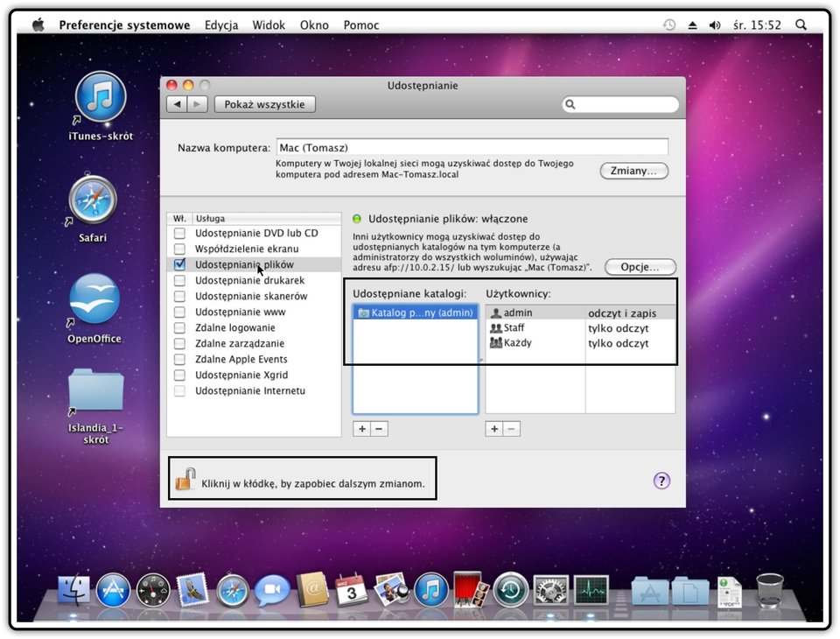The height and width of the screenshot is (639, 840).
Task: Launch Safari compass icon in the Dock
Action: click(233, 591)
